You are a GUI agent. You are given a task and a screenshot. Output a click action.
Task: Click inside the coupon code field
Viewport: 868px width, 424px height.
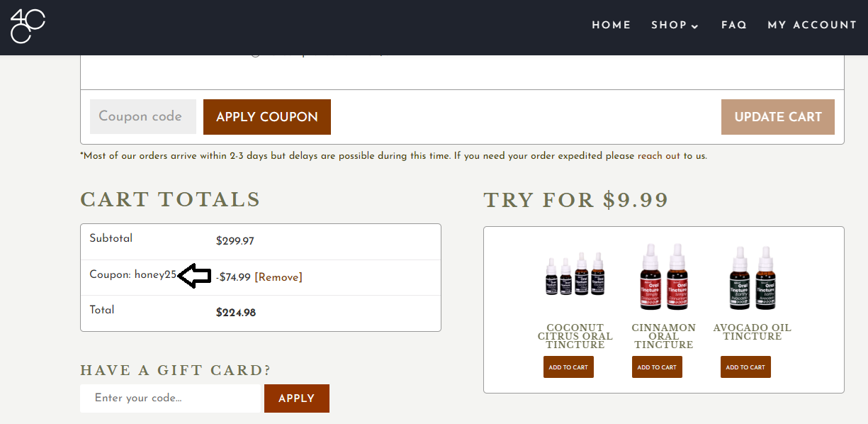(142, 116)
